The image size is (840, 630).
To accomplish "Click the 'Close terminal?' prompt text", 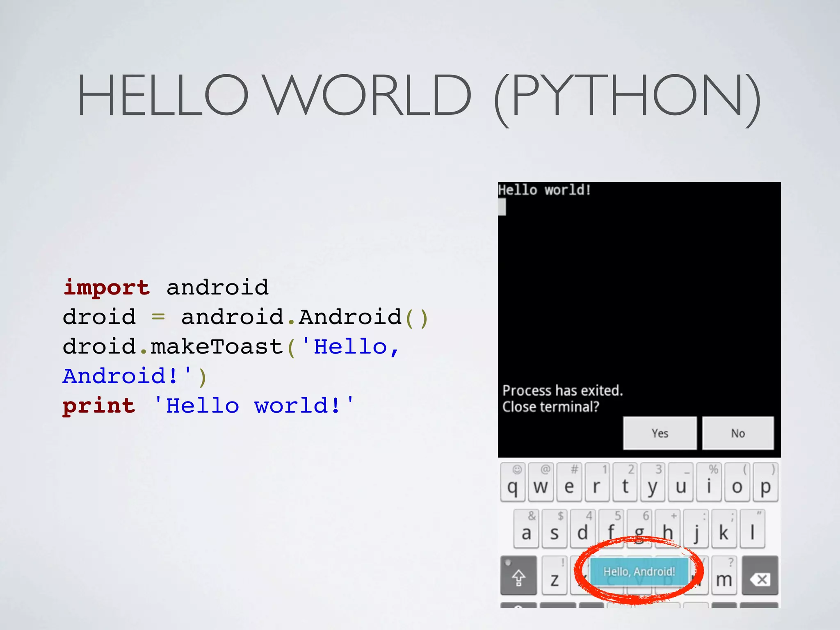I will pyautogui.click(x=550, y=407).
